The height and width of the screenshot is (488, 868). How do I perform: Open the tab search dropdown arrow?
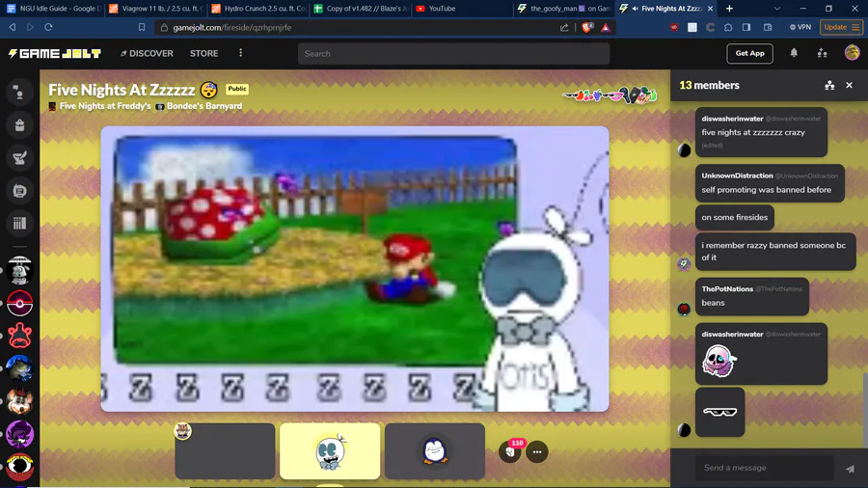776,9
